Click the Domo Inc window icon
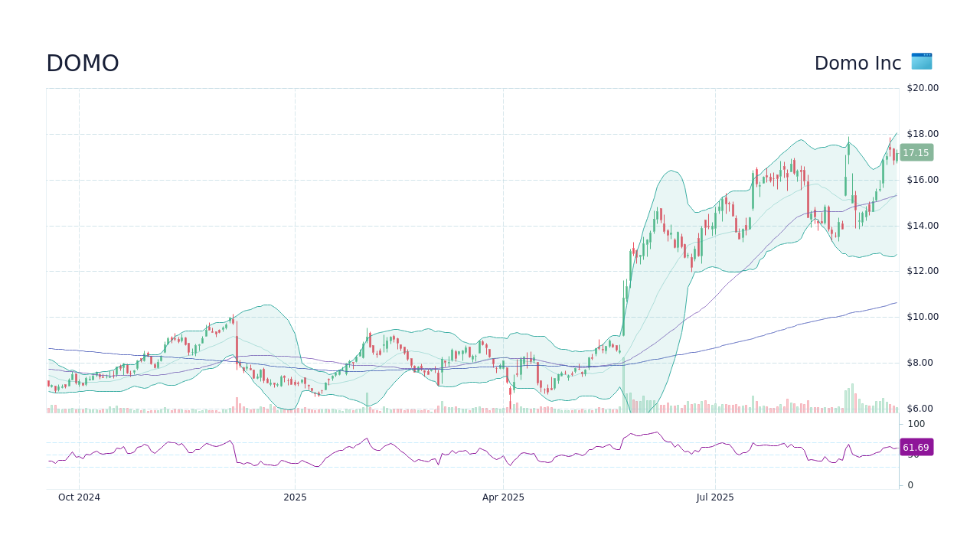Image resolution: width=980 pixels, height=551 pixels. click(x=922, y=62)
